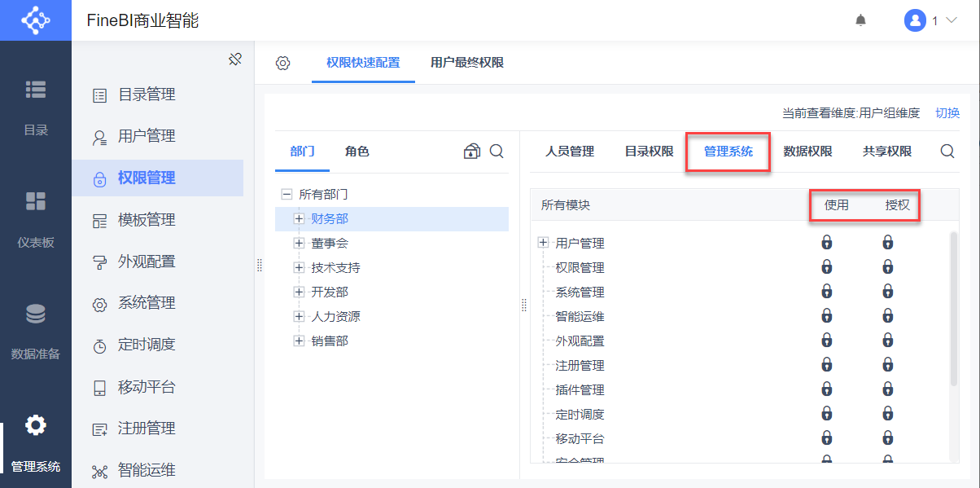Image resolution: width=980 pixels, height=488 pixels.
Task: Click search icon next to 共享权限 tab
Action: pyautogui.click(x=947, y=152)
